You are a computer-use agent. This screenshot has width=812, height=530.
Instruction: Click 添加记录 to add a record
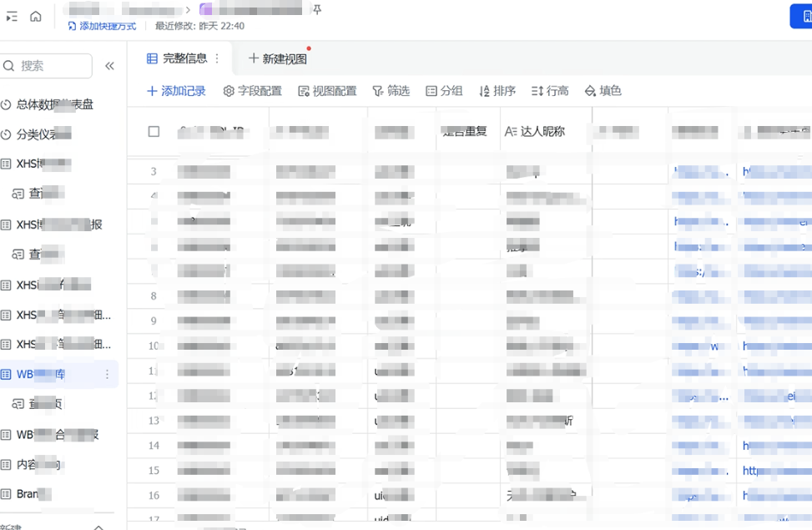tap(177, 91)
